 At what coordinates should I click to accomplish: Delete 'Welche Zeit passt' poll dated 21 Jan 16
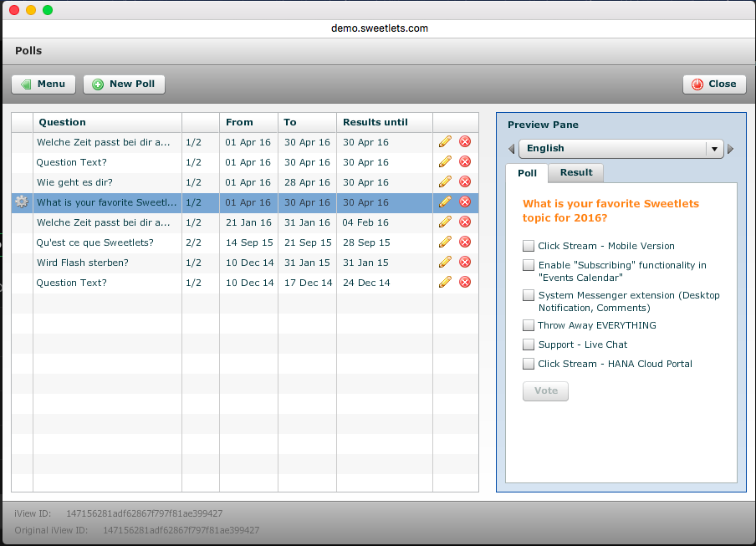click(465, 222)
